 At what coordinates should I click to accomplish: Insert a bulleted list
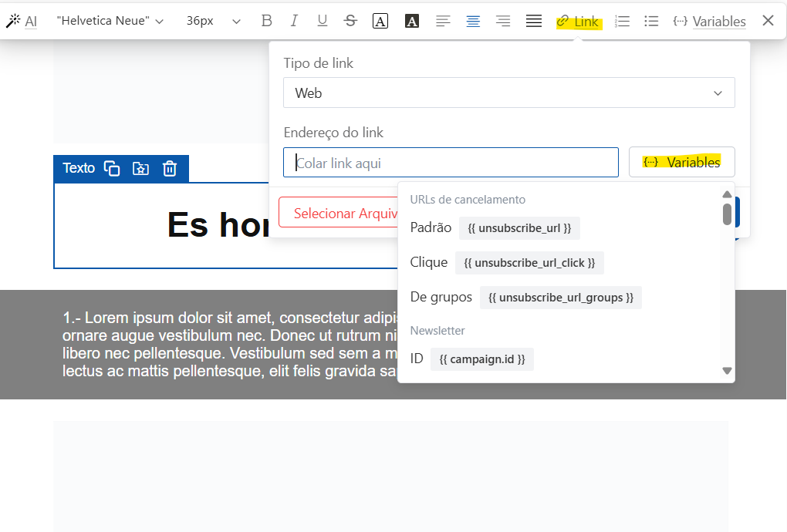click(x=651, y=21)
